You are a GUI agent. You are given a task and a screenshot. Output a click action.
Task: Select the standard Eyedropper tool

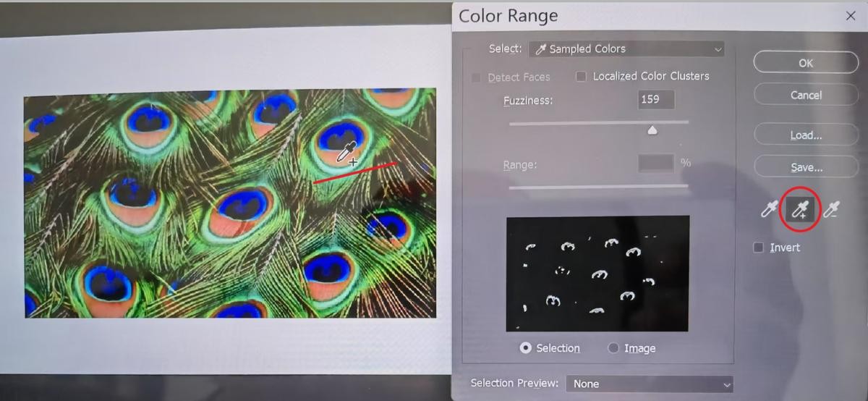[768, 211]
